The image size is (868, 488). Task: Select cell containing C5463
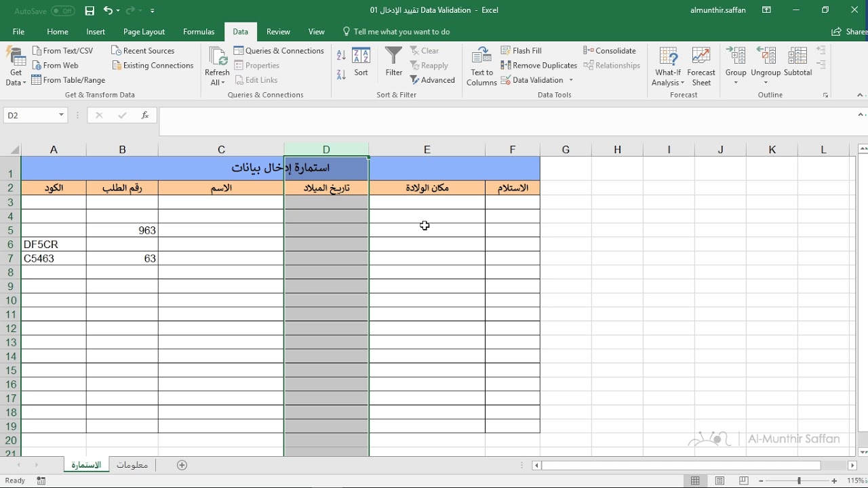click(54, 258)
